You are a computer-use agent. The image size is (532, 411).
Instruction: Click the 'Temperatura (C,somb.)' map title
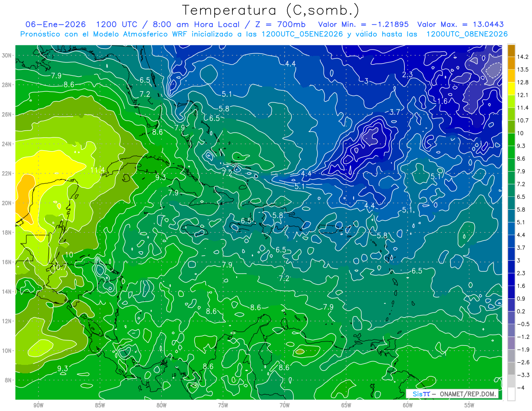270,10
